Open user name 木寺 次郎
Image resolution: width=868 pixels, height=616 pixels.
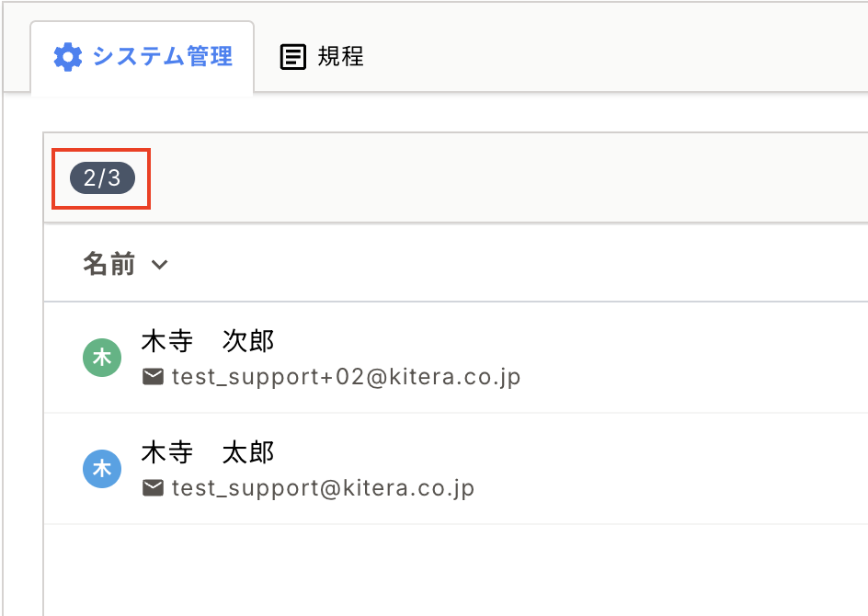(x=208, y=342)
